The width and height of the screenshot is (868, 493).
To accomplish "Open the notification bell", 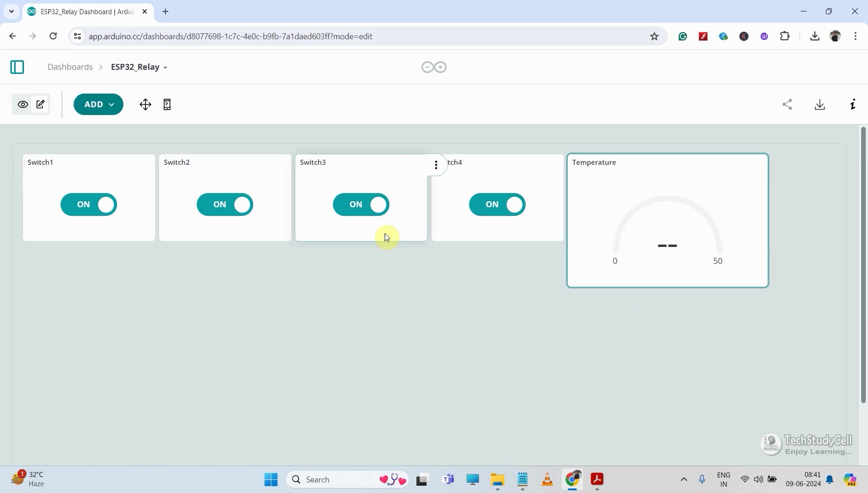I will coord(830,479).
